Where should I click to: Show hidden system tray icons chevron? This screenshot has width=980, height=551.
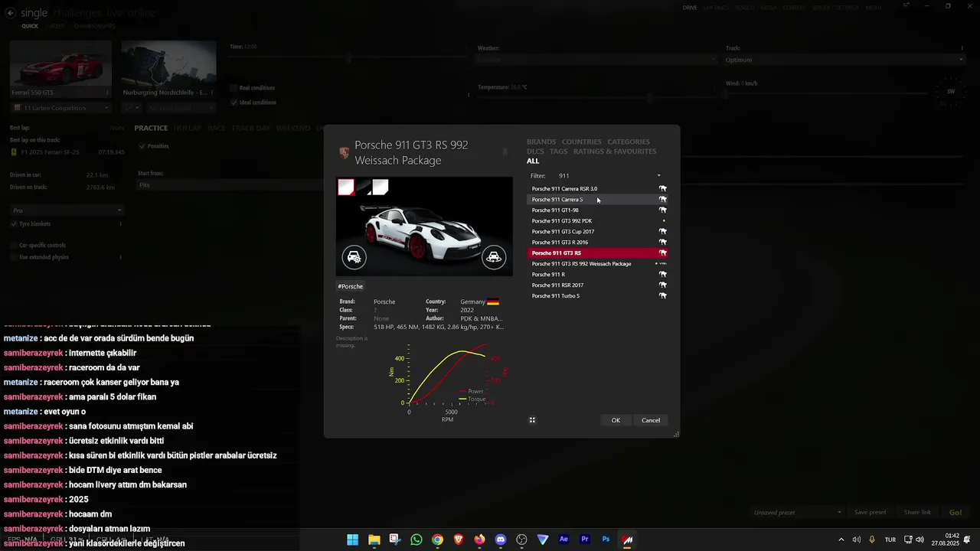coord(841,540)
